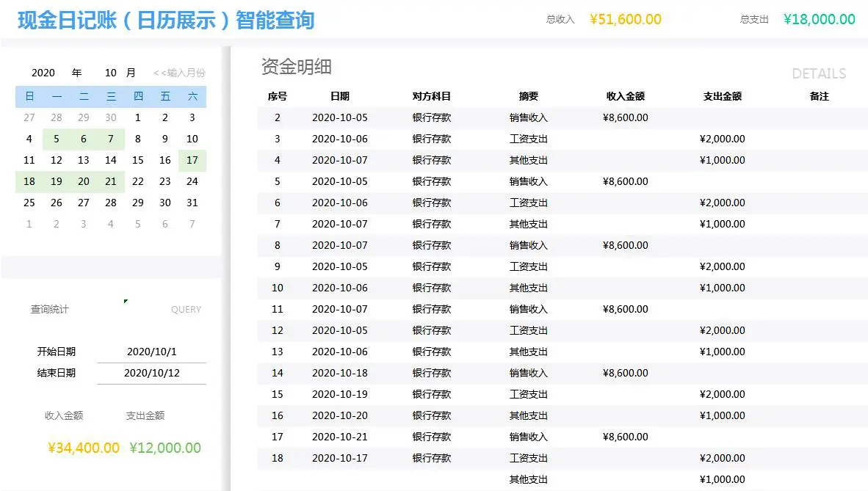The width and height of the screenshot is (868, 491).
Task: Click the 开始日期 label
Action: pyautogui.click(x=57, y=352)
